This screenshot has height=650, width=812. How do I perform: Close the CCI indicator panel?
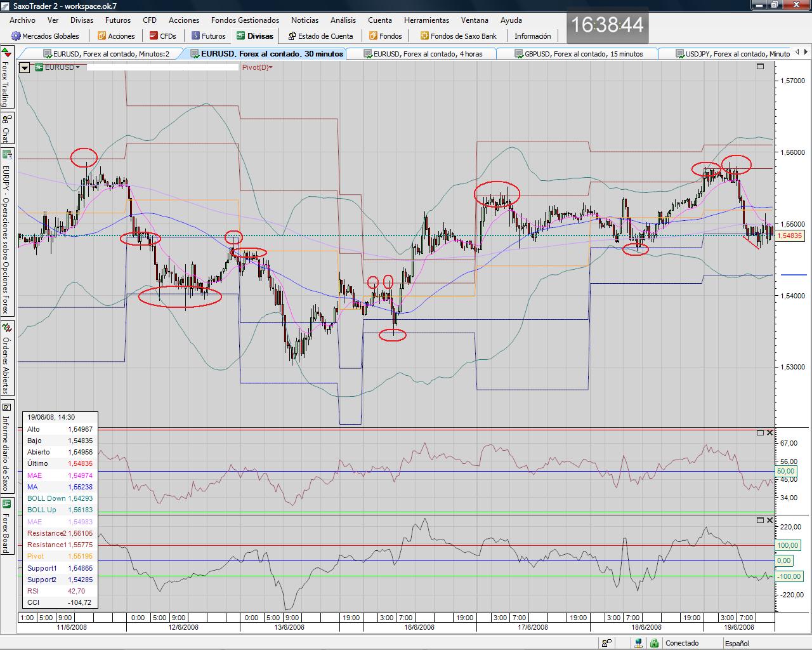(x=769, y=521)
